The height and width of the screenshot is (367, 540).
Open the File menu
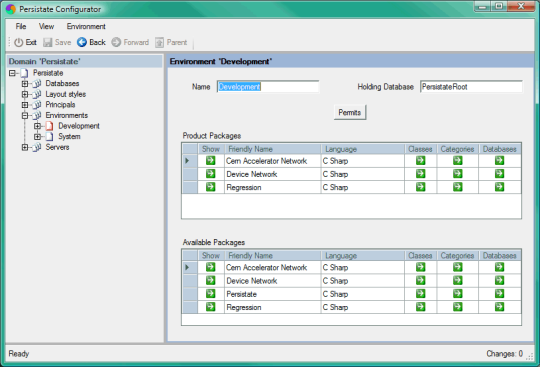21,27
